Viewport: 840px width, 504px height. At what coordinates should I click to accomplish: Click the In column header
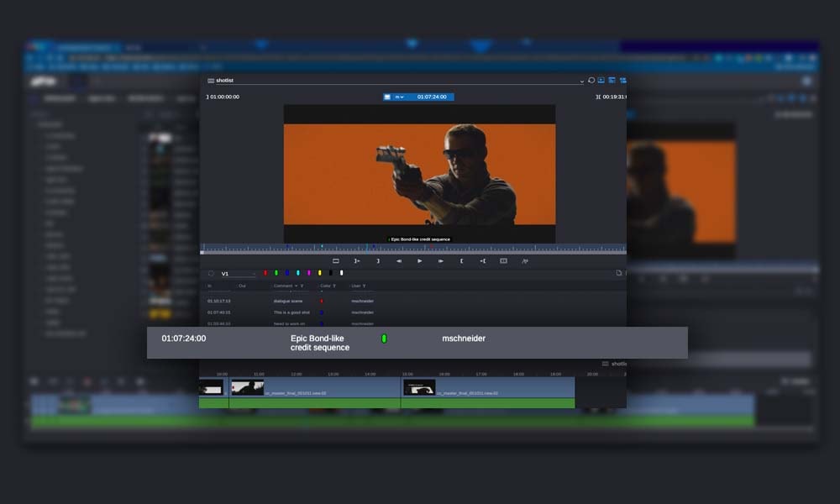(209, 286)
